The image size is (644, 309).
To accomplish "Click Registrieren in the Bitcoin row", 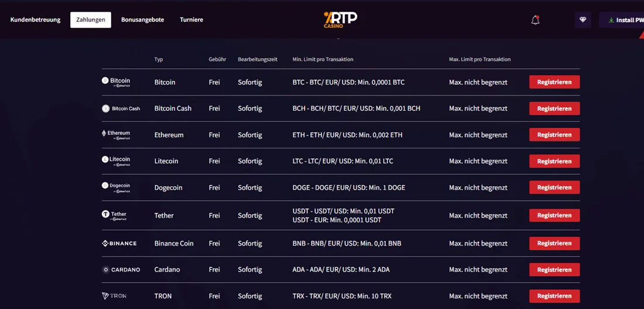I will pos(554,82).
